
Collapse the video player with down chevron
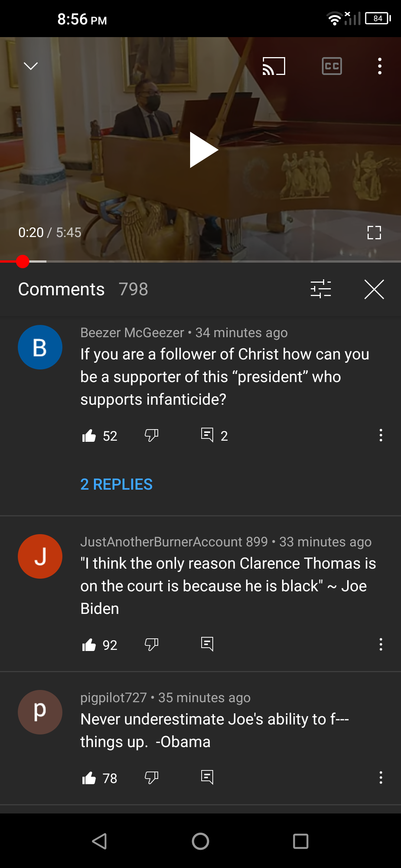coord(31,66)
